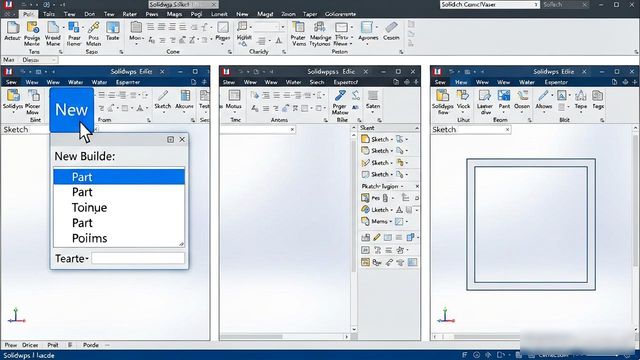Click the large blue New button

tap(71, 109)
